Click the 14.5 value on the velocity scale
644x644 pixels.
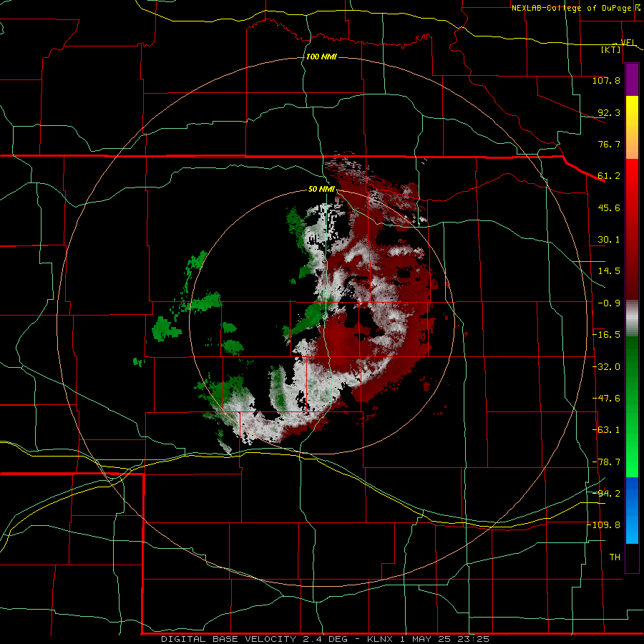609,271
